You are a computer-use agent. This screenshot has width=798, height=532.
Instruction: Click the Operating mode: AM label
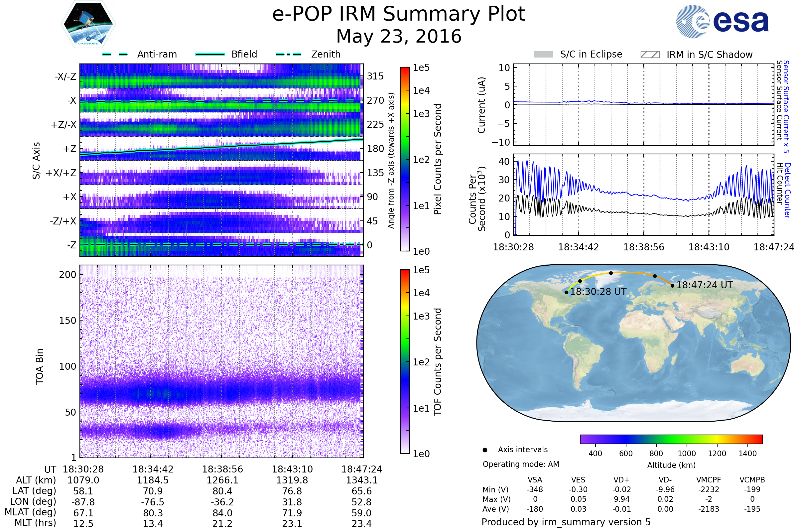pyautogui.click(x=520, y=464)
